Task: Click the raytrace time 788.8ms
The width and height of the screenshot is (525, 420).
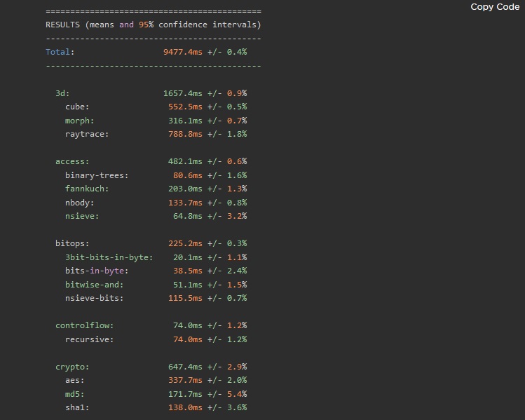Action: point(185,134)
